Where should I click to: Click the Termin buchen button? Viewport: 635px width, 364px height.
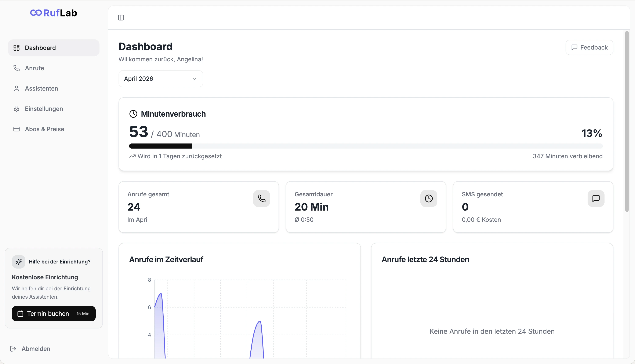click(x=54, y=314)
